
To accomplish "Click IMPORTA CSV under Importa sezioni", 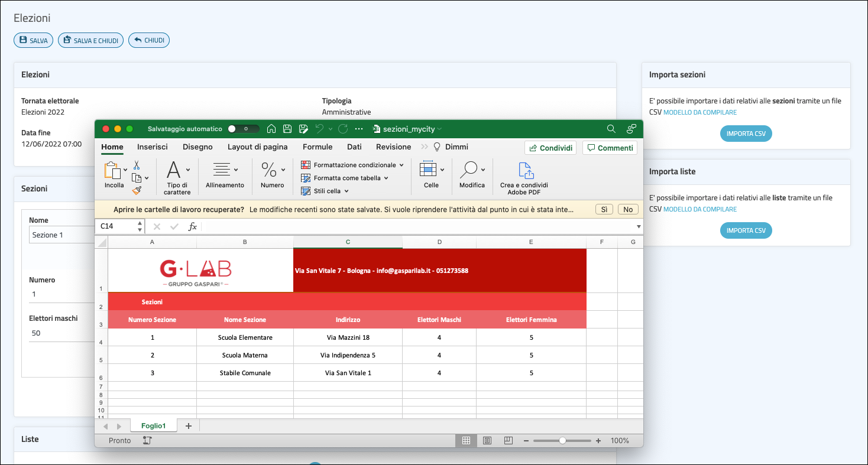I will [x=746, y=134].
